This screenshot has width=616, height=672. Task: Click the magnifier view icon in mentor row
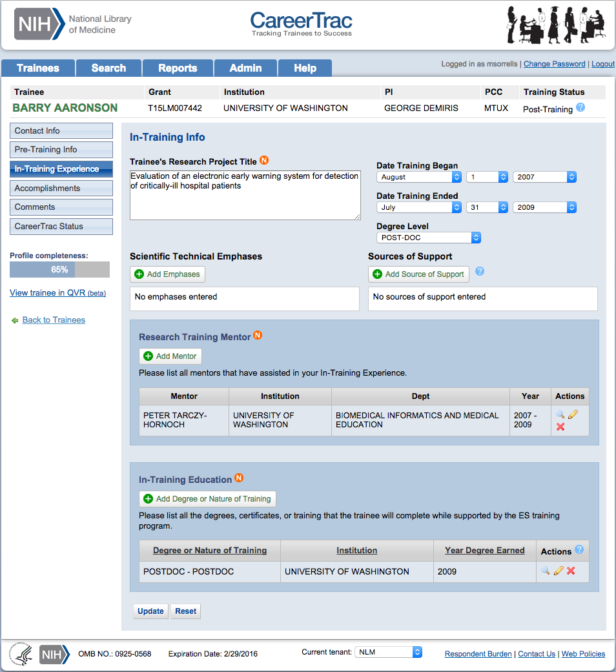560,414
